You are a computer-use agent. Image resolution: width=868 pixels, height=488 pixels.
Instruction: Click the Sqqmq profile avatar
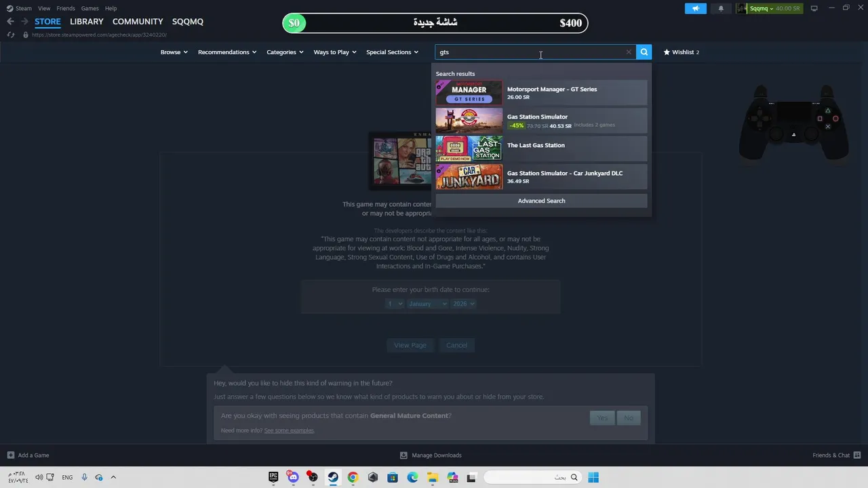pyautogui.click(x=742, y=8)
